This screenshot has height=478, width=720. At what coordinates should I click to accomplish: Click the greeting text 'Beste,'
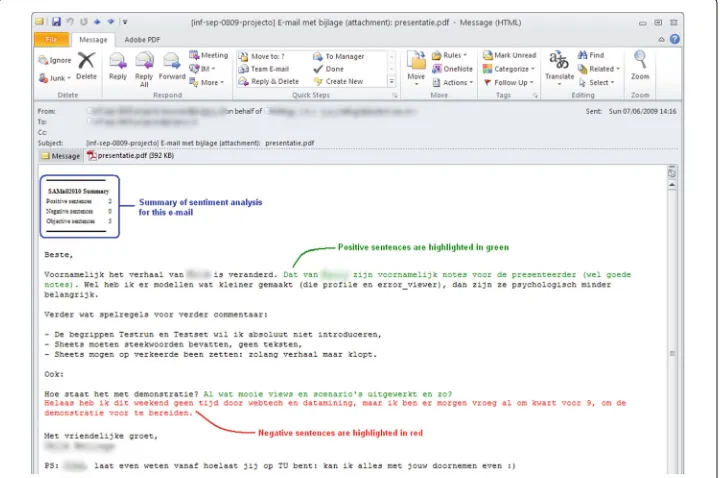pos(59,254)
